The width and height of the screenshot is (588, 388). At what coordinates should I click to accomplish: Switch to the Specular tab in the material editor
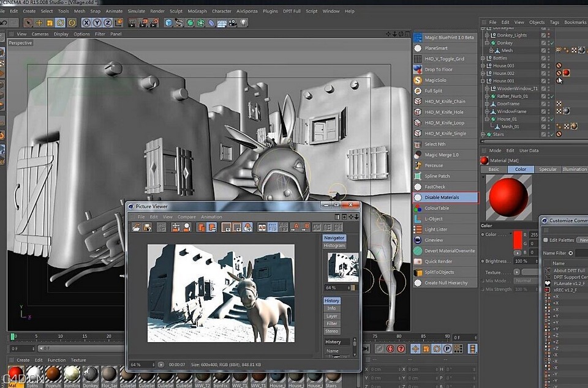(x=548, y=170)
